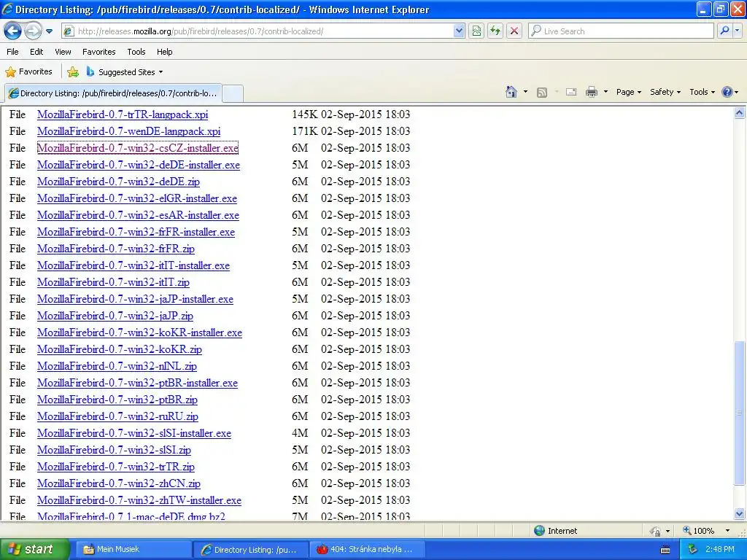This screenshot has width=747, height=560.
Task: Open the win32-itIT-installer.exe link
Action: point(133,265)
